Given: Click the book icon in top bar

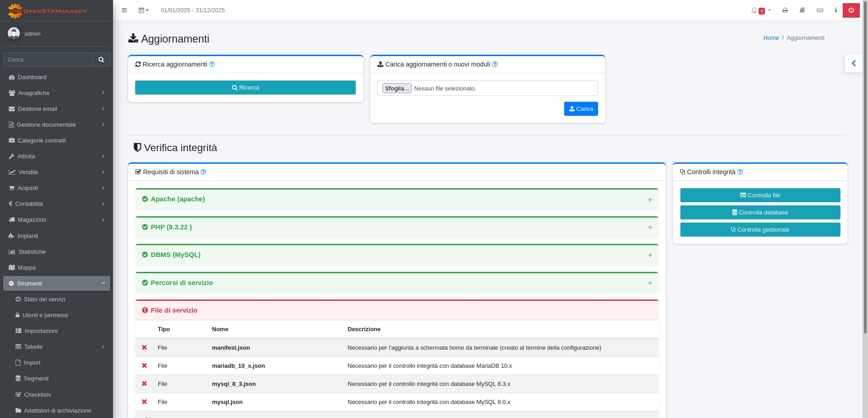Looking at the screenshot, I should (x=802, y=10).
